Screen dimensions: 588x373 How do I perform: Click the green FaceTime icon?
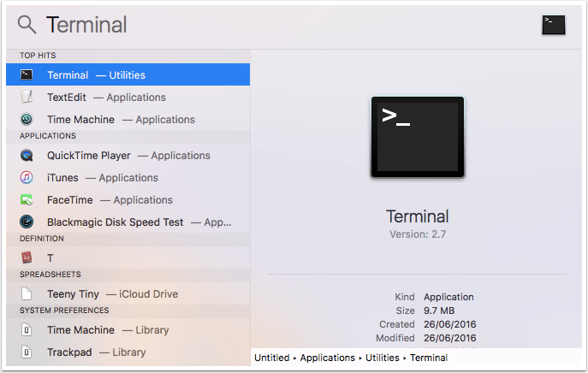[27, 200]
